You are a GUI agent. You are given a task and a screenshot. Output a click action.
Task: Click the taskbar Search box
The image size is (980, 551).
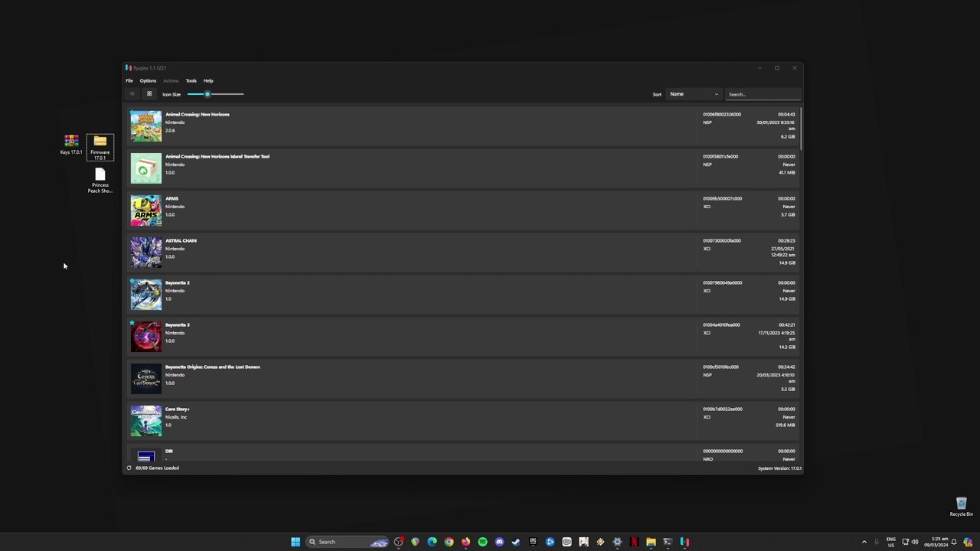point(348,542)
